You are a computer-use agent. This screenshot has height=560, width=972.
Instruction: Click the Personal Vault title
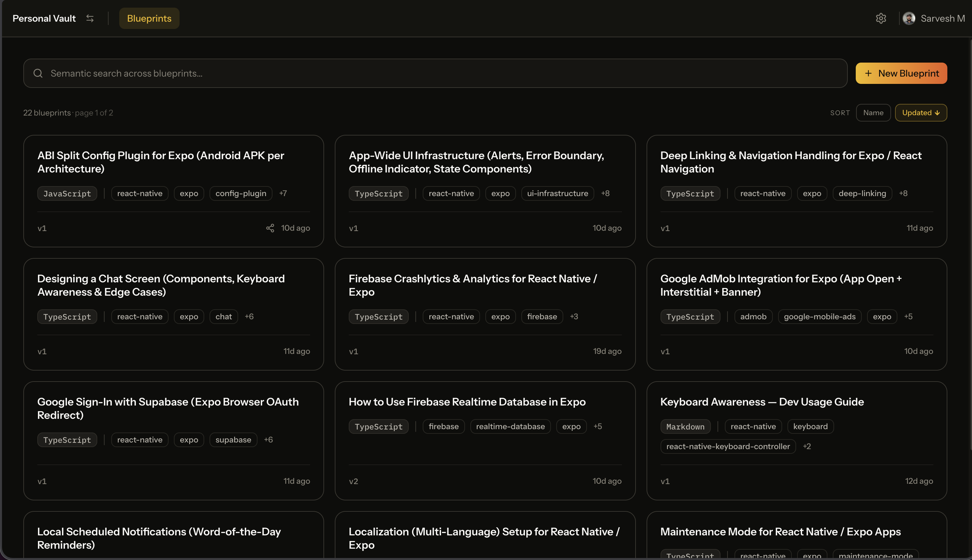(44, 18)
